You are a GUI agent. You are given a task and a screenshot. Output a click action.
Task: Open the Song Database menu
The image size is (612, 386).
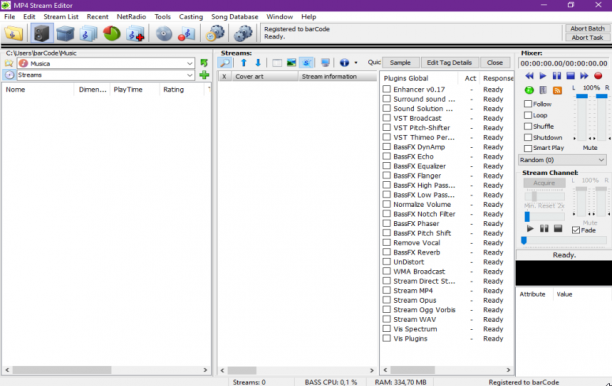235,17
